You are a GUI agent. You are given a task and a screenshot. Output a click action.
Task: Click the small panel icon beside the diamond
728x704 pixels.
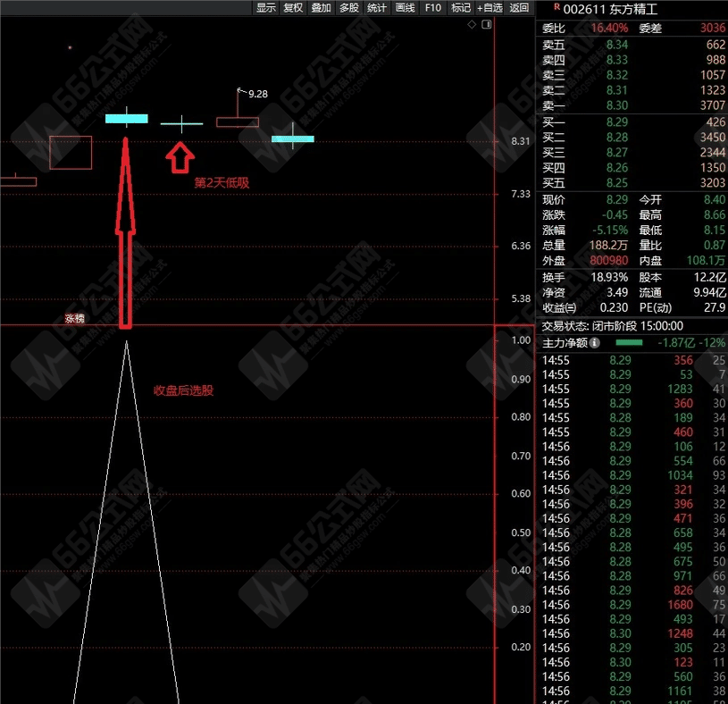(483, 25)
